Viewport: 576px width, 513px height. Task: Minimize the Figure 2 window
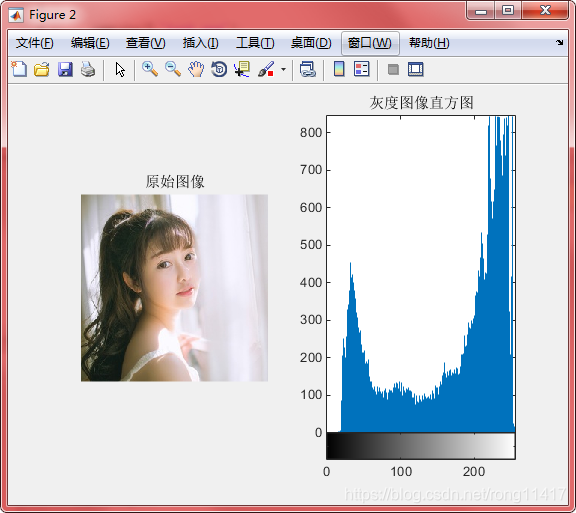pyautogui.click(x=481, y=11)
